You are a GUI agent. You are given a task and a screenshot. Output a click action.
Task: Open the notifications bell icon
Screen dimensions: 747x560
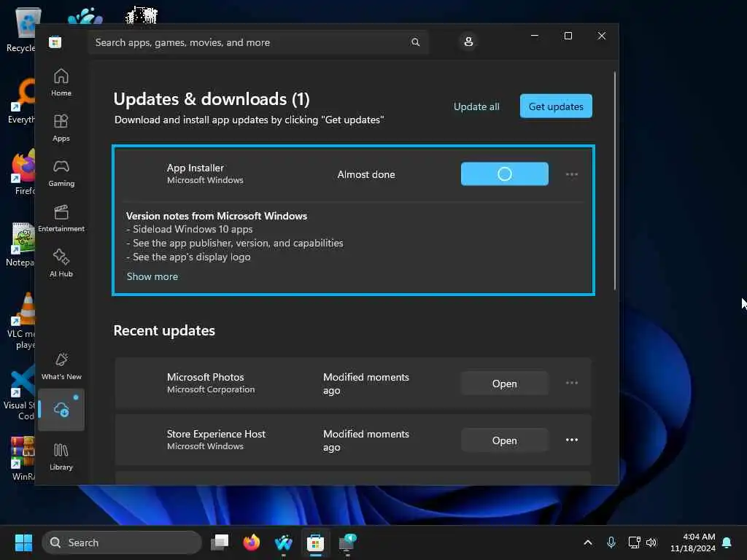pyautogui.click(x=727, y=542)
